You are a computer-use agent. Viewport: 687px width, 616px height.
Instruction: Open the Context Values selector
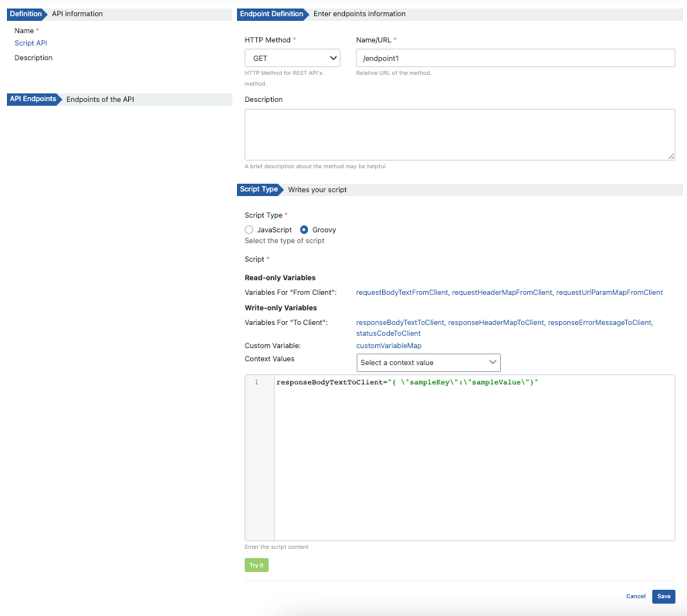pos(428,362)
